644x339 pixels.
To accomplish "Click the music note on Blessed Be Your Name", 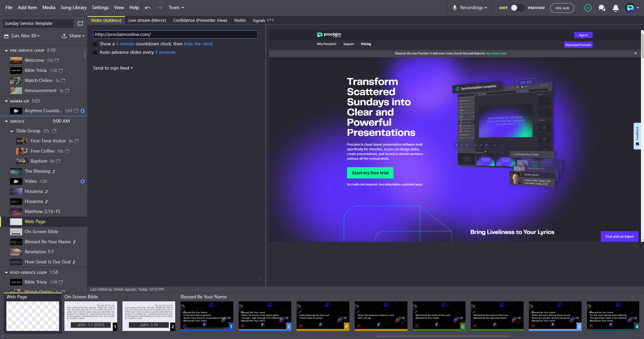I will [x=75, y=242].
